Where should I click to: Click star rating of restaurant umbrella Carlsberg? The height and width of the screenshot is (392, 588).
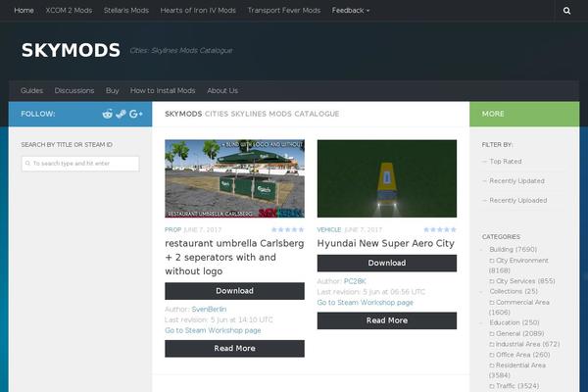[287, 229]
